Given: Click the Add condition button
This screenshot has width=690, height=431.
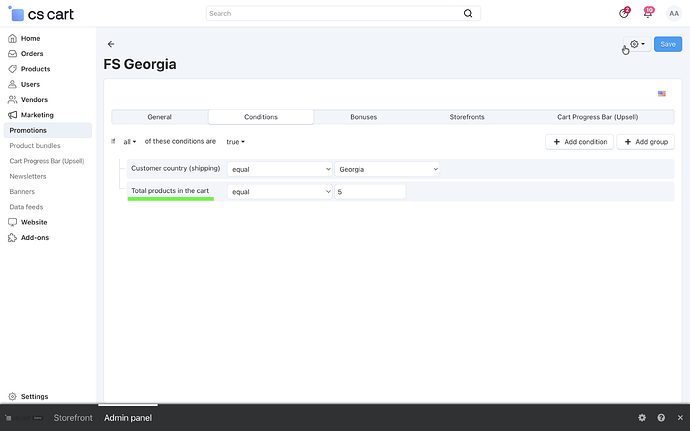Looking at the screenshot, I should [x=580, y=142].
